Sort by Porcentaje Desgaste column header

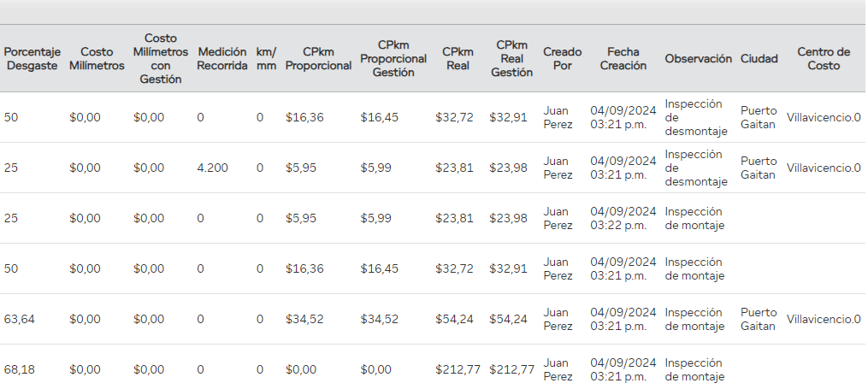32,59
